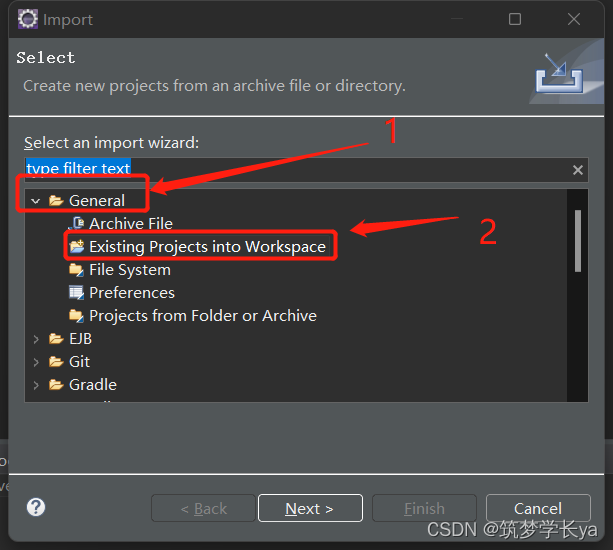Select Preferences import option

click(x=132, y=293)
